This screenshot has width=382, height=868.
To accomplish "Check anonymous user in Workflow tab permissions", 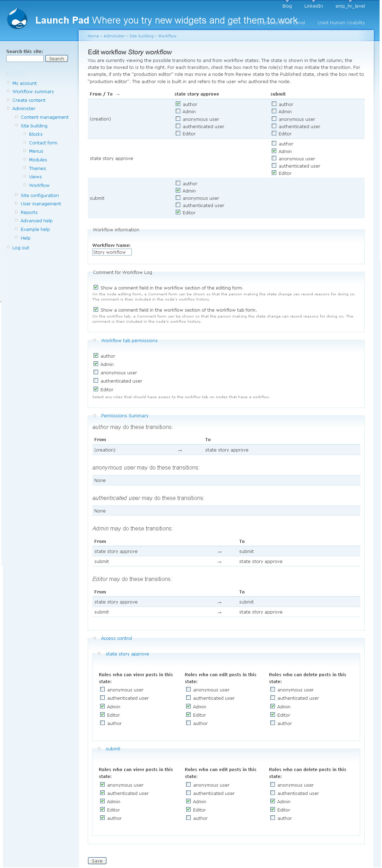I will pos(96,372).
